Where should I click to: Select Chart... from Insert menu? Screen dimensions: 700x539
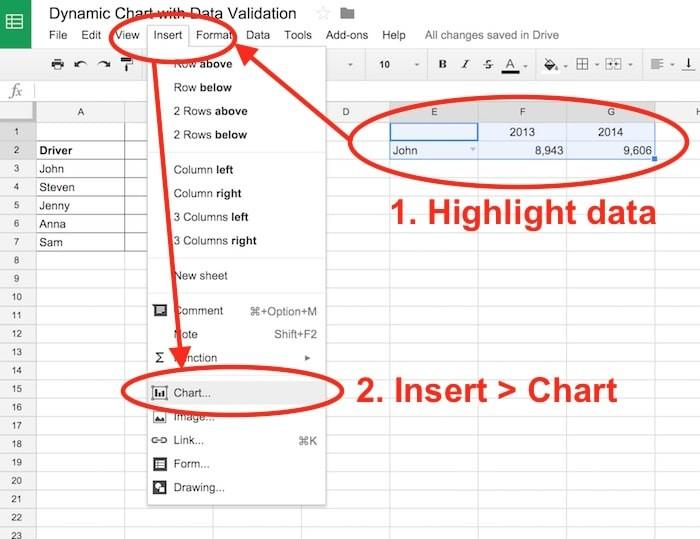(x=237, y=393)
